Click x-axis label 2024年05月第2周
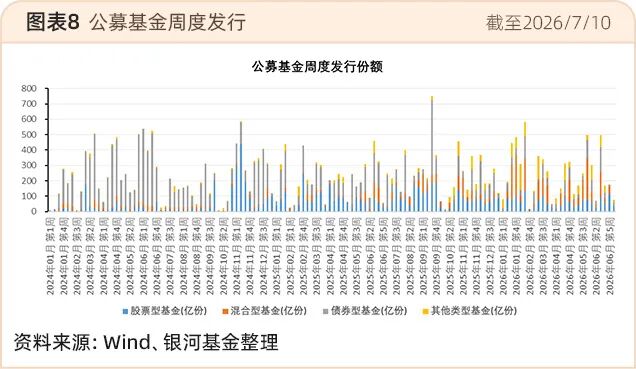Image resolution: width=636 pixels, height=369 pixels. [x=130, y=256]
